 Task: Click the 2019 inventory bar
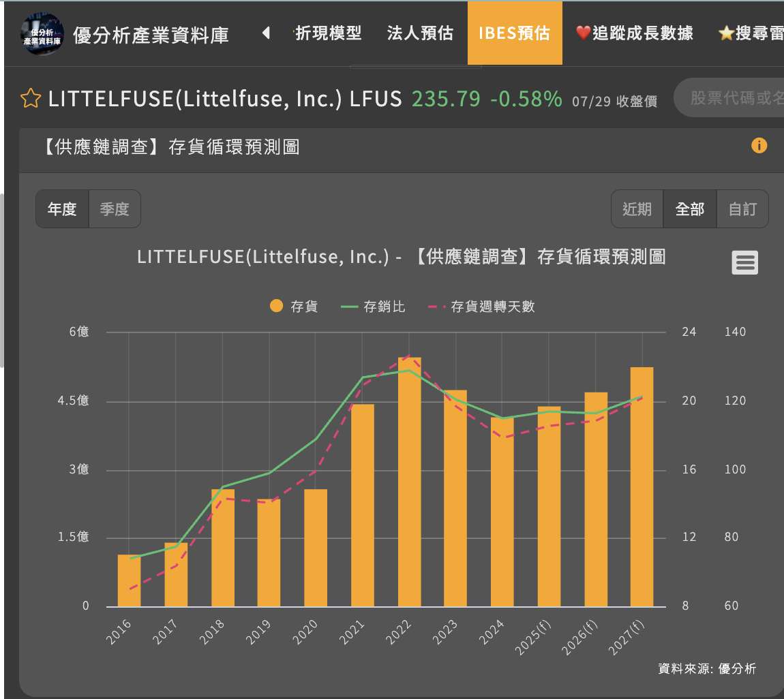(269, 553)
